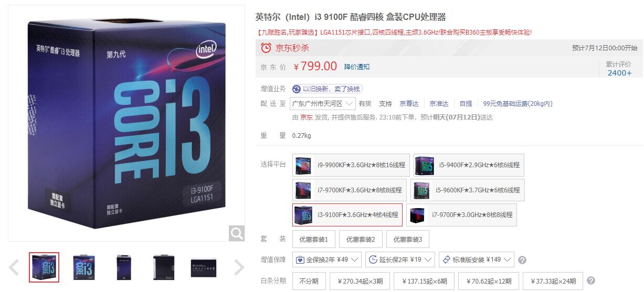Expand the 延长保2年 ¥19 dropdown
Viewport: 644px width, 292px height.
pyautogui.click(x=400, y=259)
